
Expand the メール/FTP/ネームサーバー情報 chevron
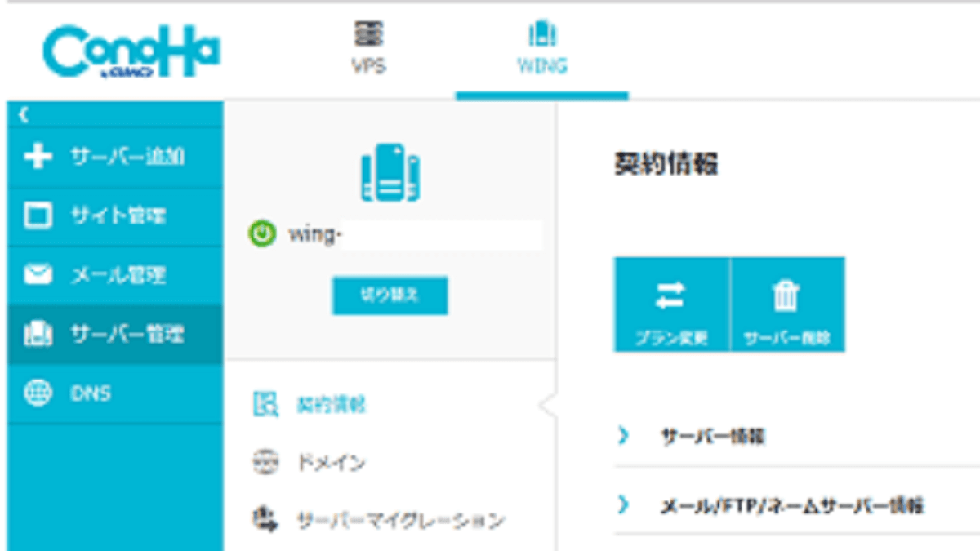[625, 505]
